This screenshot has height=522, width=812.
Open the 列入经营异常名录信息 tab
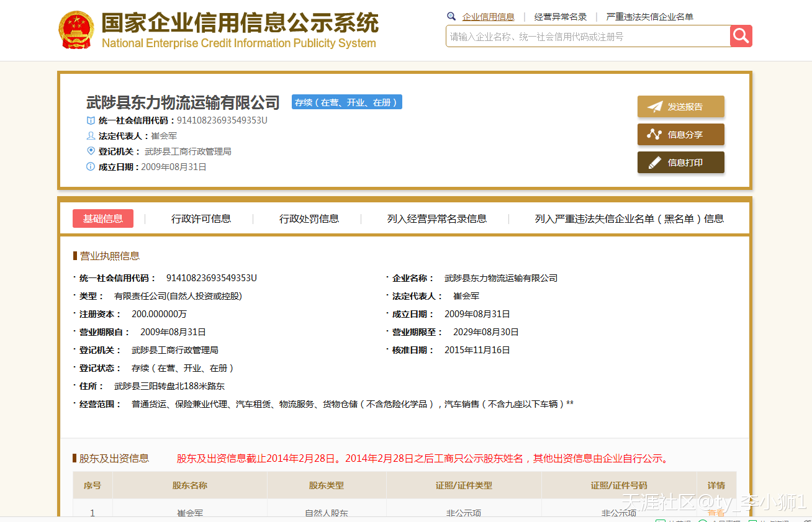click(437, 218)
